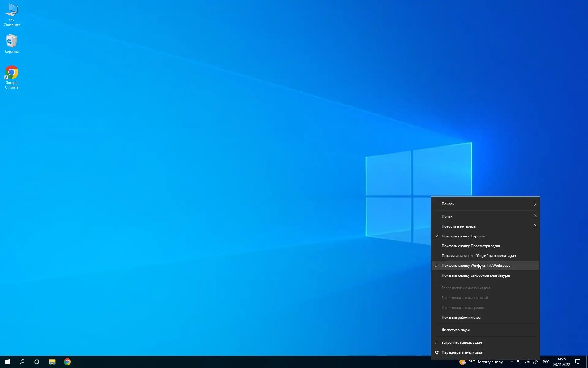Open Cortana from the taskbar circle icon
Screen dimensions: 588x368
[37, 362]
